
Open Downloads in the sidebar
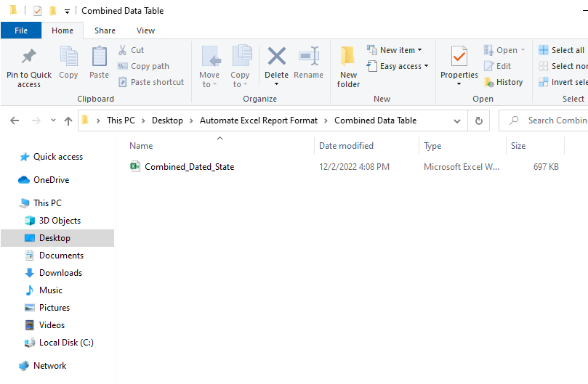pyautogui.click(x=54, y=273)
